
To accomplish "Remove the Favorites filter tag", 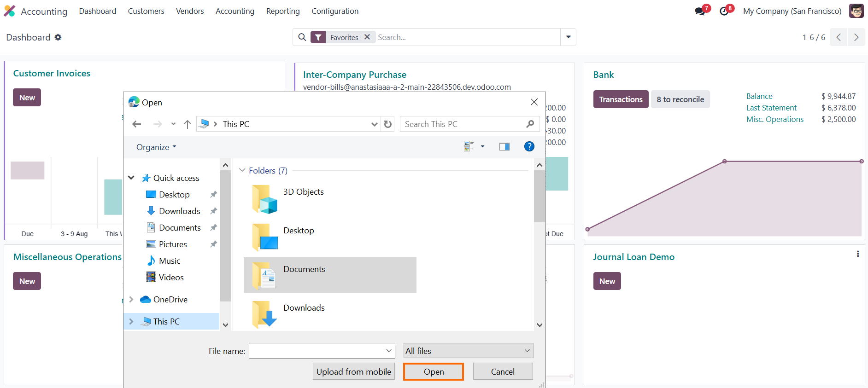I will [367, 37].
